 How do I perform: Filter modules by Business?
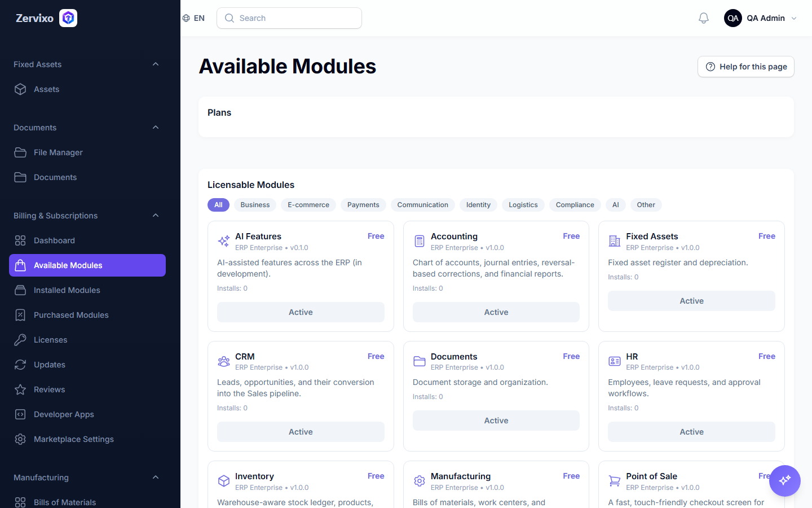point(255,205)
